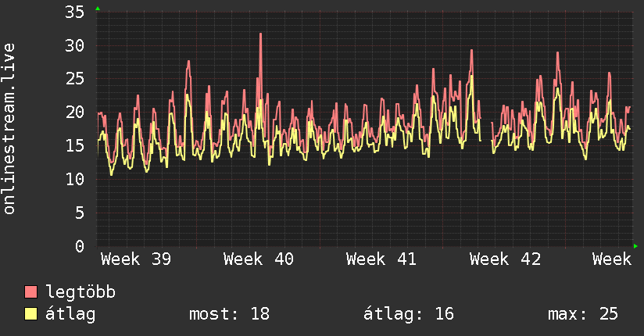Click the 'átlag: 16' average value
The height and width of the screenshot is (336, 644).
coord(409,314)
